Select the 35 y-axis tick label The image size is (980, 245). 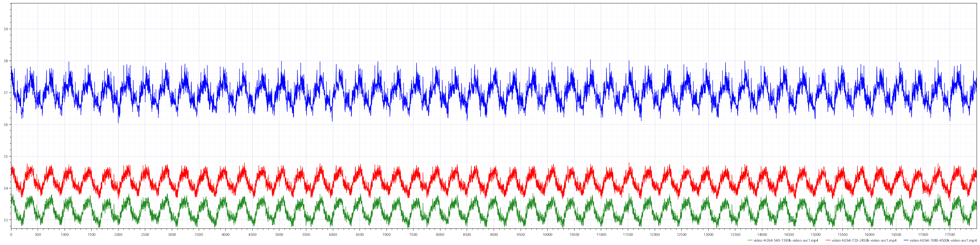6,156
